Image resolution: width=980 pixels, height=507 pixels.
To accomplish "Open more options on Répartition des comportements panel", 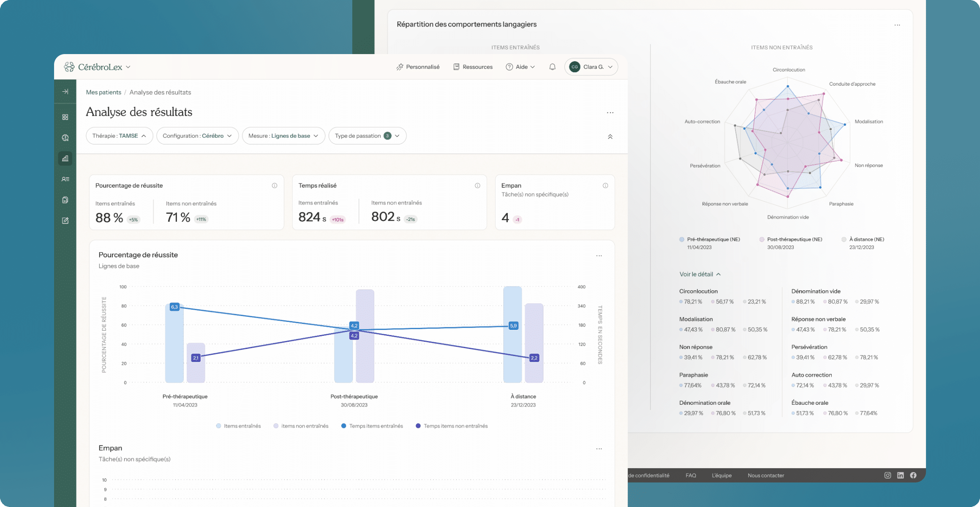I will coord(897,25).
